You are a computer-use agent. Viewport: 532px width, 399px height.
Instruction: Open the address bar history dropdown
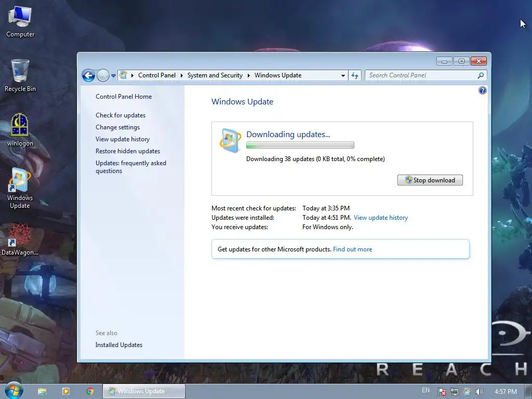[x=343, y=75]
